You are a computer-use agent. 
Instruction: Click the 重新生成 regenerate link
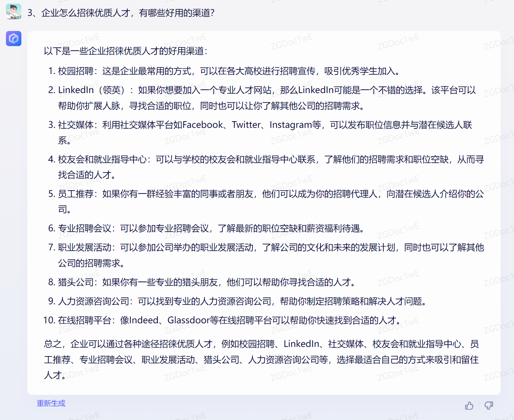51,403
